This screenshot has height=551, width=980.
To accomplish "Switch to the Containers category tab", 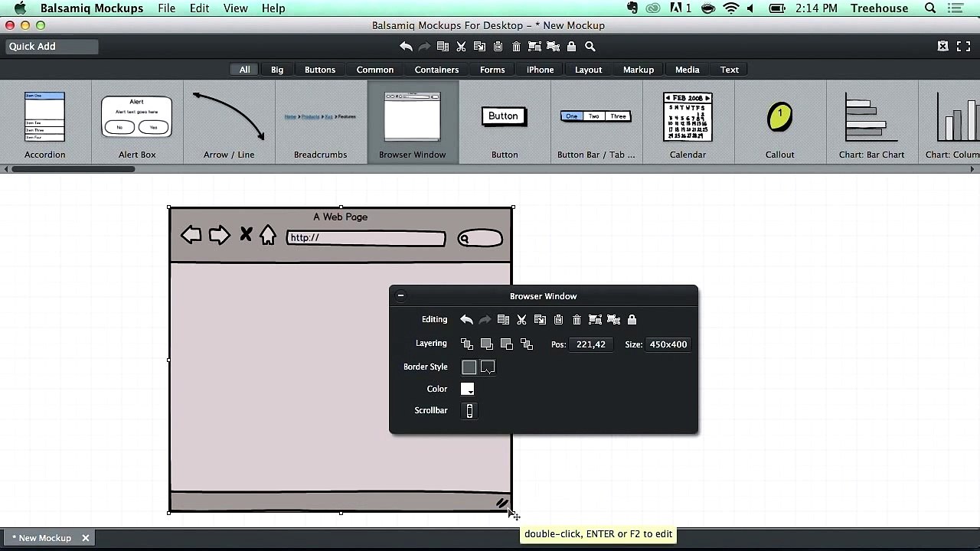I will (x=436, y=70).
